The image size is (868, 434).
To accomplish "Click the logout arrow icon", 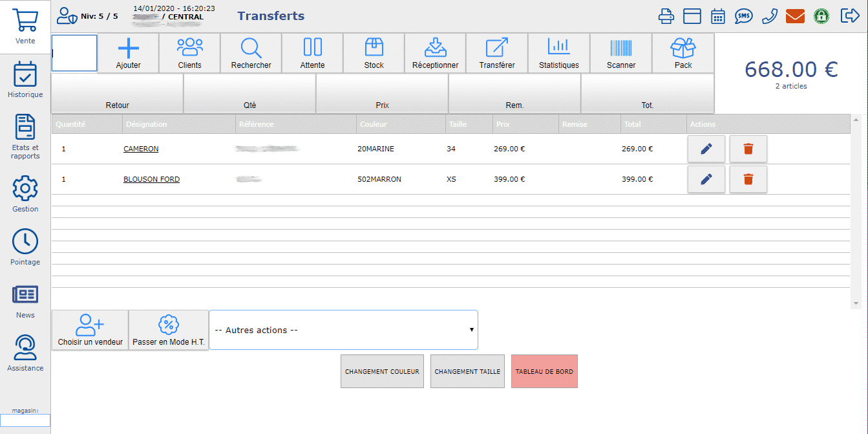I will pos(849,16).
